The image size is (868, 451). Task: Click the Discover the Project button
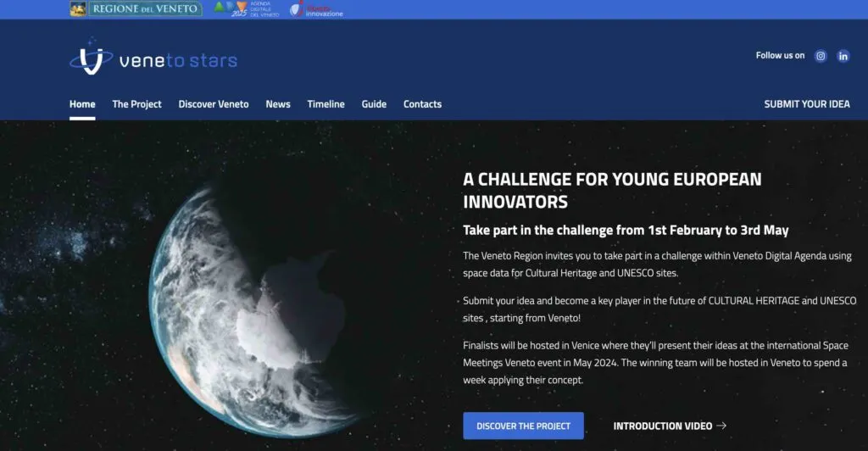(523, 426)
